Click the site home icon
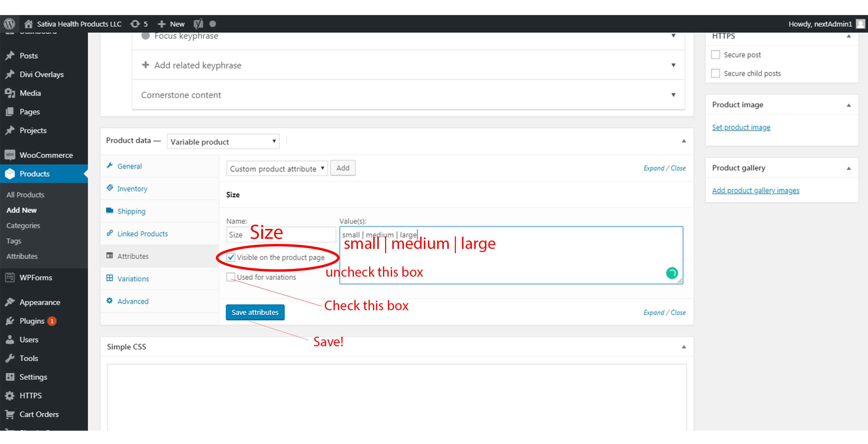This screenshot has width=868, height=444. coord(28,24)
